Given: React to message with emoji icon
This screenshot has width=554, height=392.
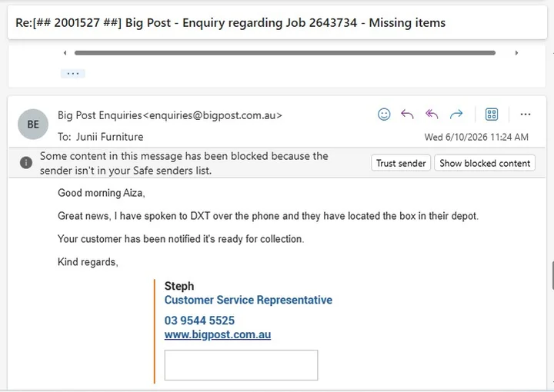Looking at the screenshot, I should (384, 115).
